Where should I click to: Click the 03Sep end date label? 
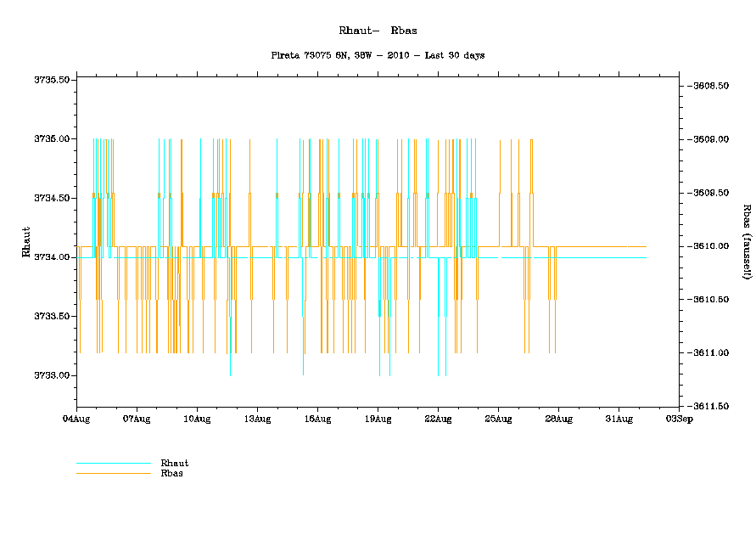tap(677, 419)
